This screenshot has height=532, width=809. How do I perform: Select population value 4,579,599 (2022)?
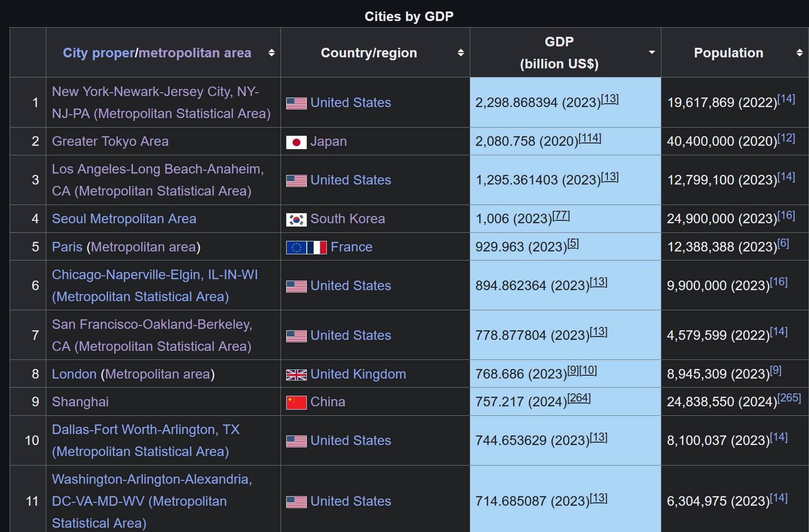pos(719,336)
